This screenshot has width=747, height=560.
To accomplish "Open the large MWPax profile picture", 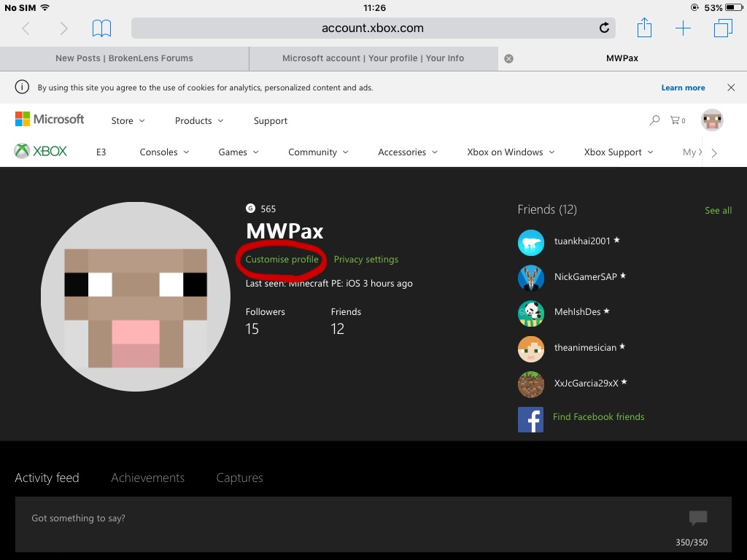I will 136,297.
